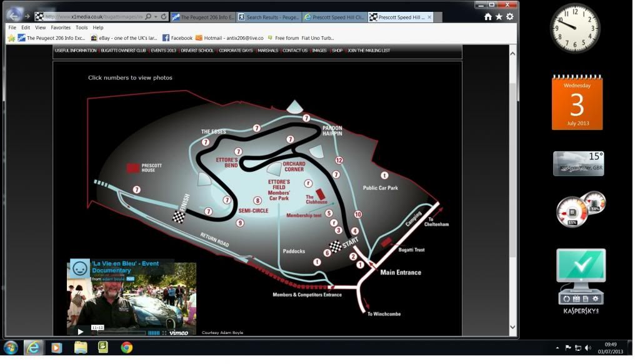This screenshot has height=364, width=640.
Task: Click the blue volume bars on the video player
Action: point(154,333)
